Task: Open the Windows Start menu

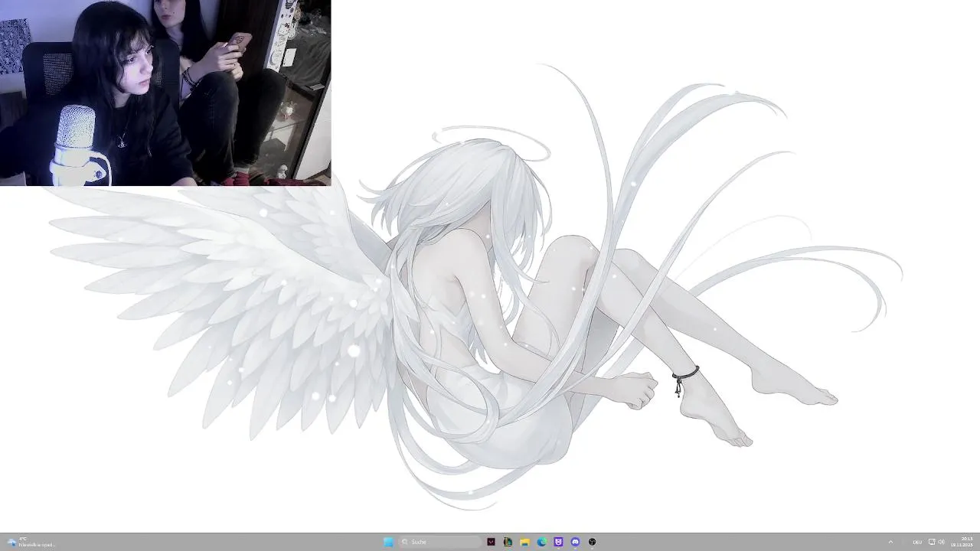Action: (x=388, y=542)
